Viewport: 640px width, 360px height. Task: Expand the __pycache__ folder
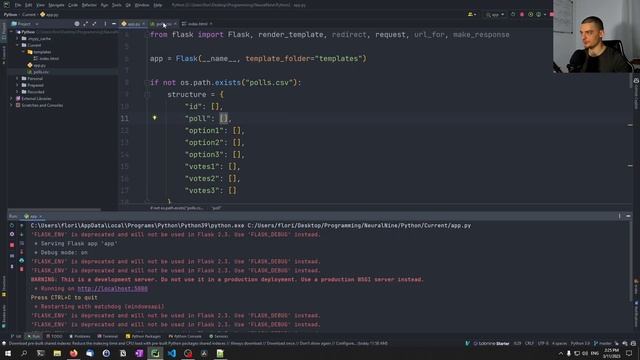click(18, 38)
